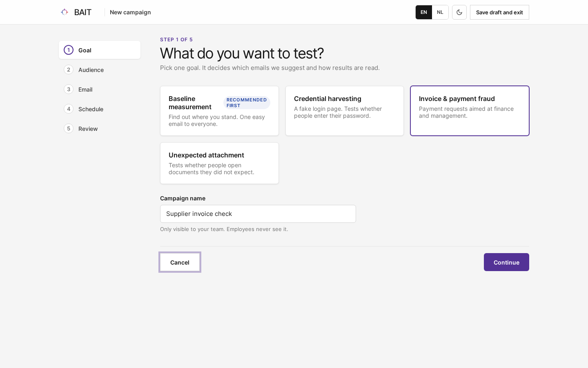The height and width of the screenshot is (368, 588).
Task: Click the 'What do you want to test?' heading
Action: [x=242, y=53]
